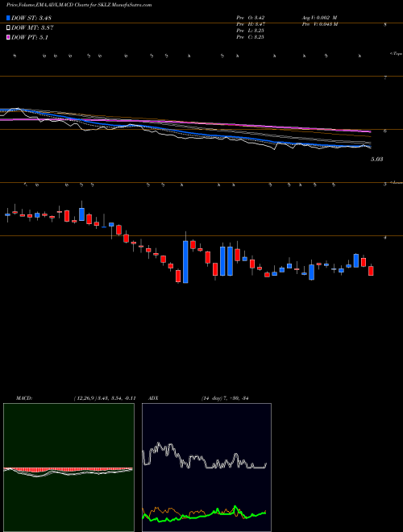Click the blue DOW ST legend swatch
The width and height of the screenshot is (403, 532).
[9, 18]
